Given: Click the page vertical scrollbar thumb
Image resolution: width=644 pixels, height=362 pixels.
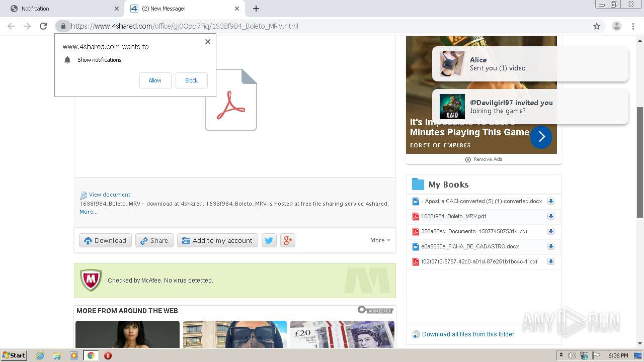Looking at the screenshot, I should (x=640, y=162).
